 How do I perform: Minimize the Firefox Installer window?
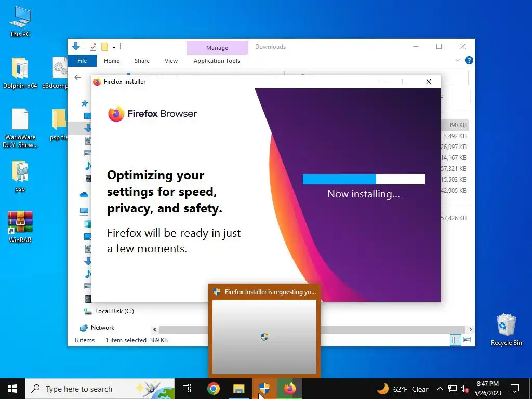[381, 82]
